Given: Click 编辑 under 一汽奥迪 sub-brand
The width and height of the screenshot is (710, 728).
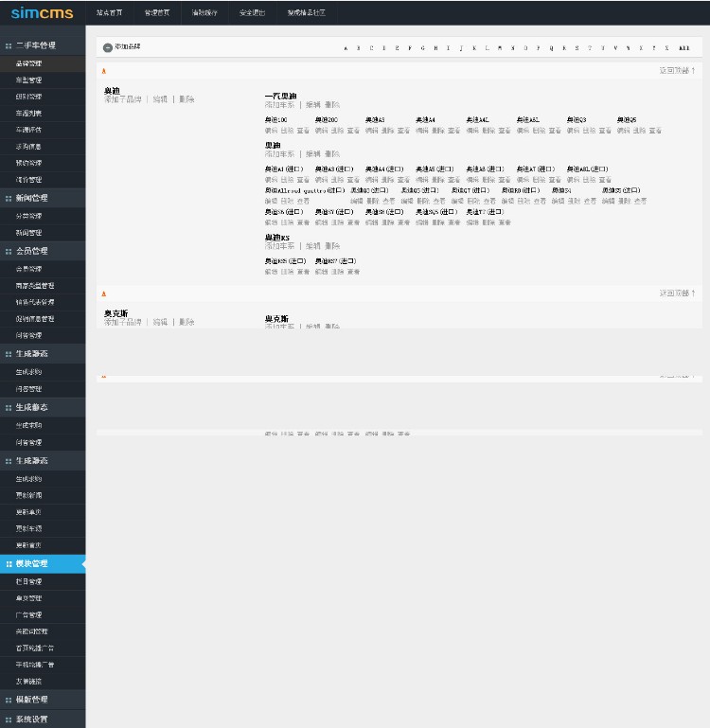Looking at the screenshot, I should (313, 105).
